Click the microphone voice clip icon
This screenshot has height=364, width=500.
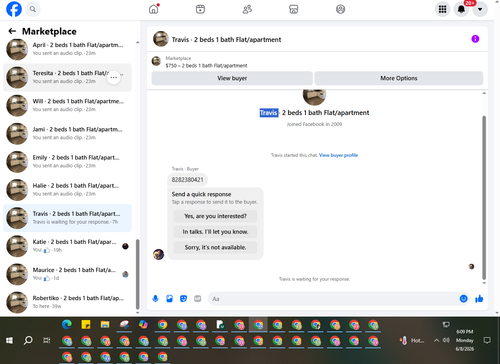155,299
